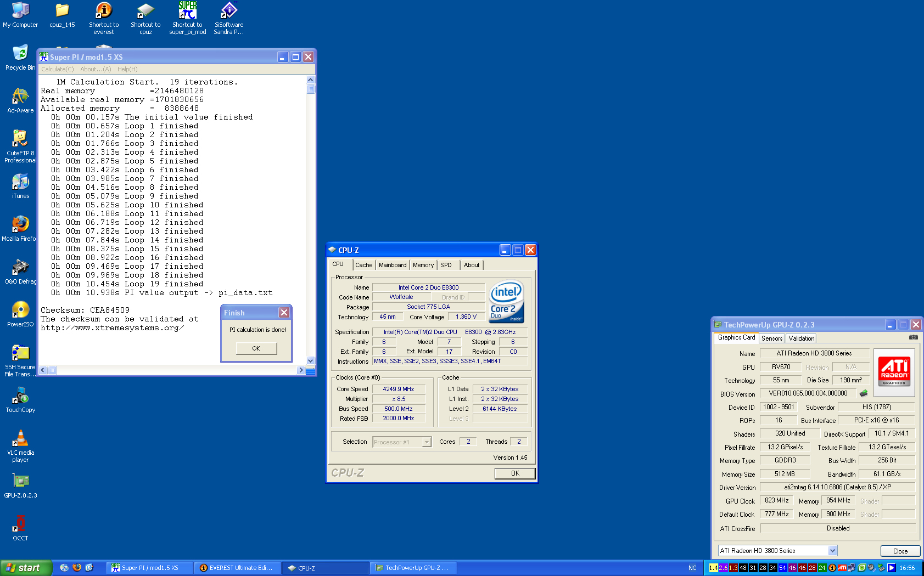
Task: Click the GPU Clock 823 MHz field
Action: coord(776,501)
